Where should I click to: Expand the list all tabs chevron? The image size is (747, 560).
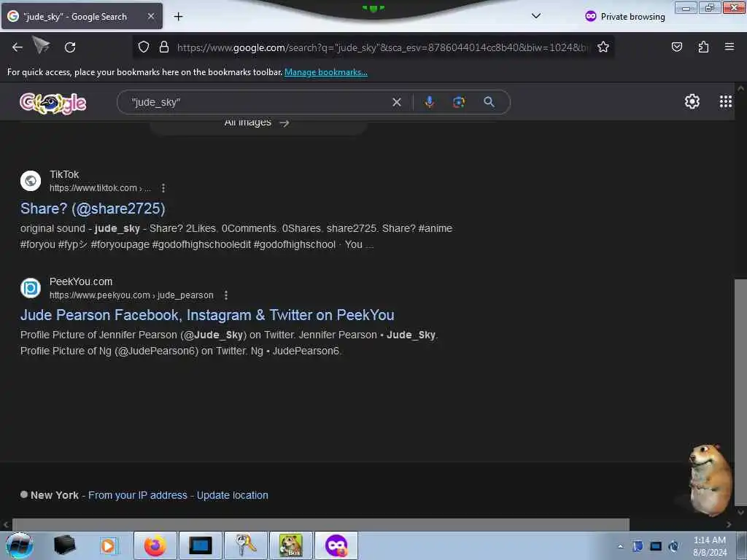(536, 16)
